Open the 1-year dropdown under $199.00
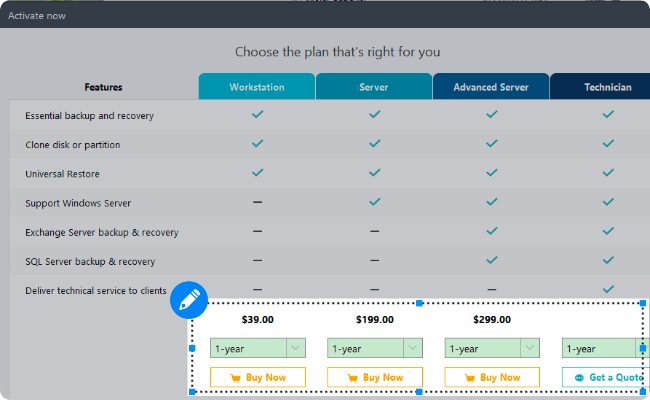650x400 pixels. pyautogui.click(x=413, y=348)
